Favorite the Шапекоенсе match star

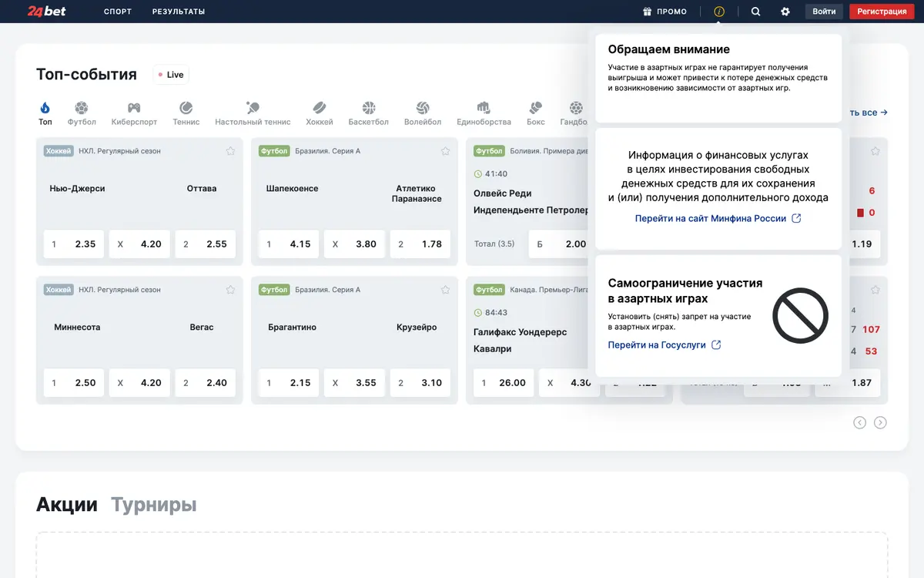point(445,151)
